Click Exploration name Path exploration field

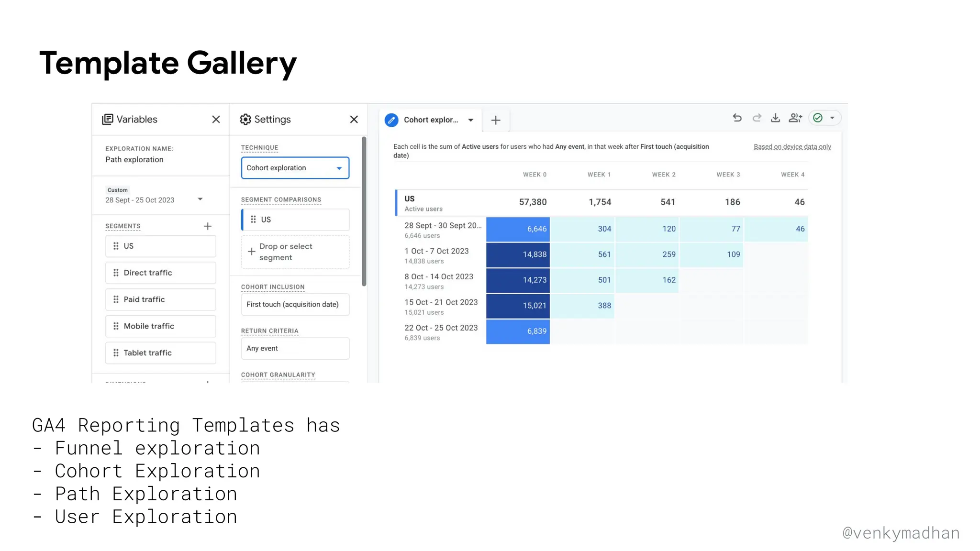[134, 160]
